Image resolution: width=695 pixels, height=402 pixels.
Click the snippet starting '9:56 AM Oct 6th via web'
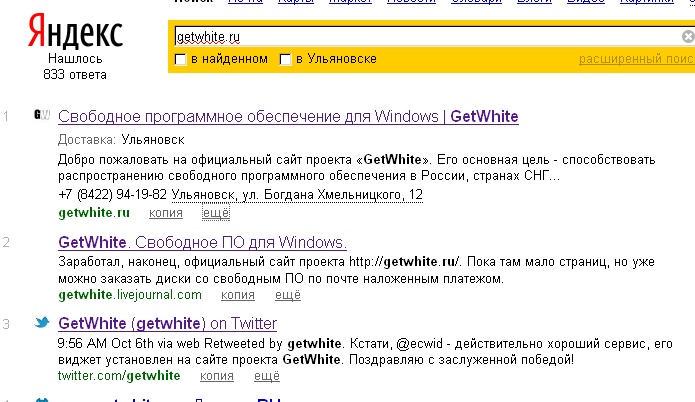tap(365, 351)
